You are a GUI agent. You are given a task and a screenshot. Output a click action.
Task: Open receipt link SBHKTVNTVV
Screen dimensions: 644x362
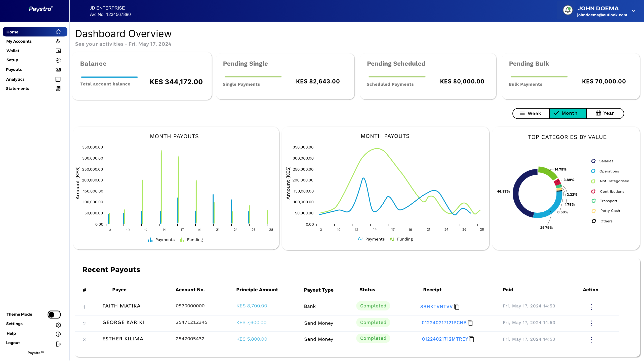pyautogui.click(x=436, y=307)
